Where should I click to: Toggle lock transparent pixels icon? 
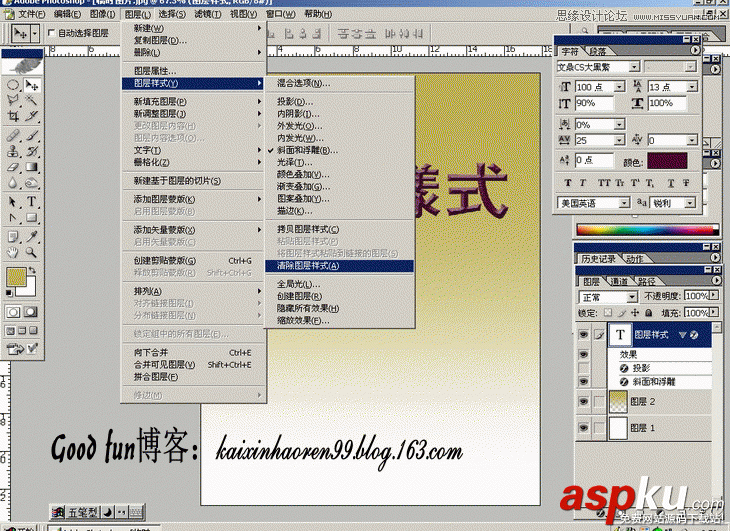pyautogui.click(x=608, y=313)
